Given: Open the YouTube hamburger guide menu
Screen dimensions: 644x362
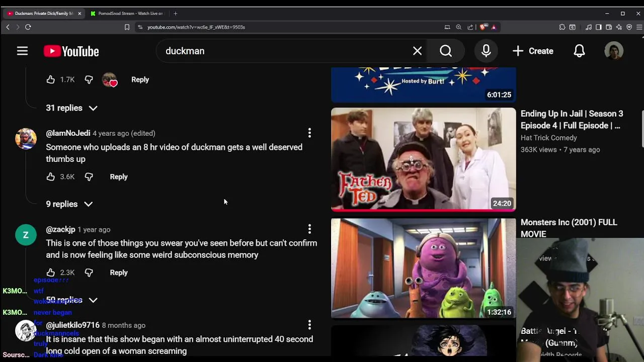Looking at the screenshot, I should (x=22, y=51).
